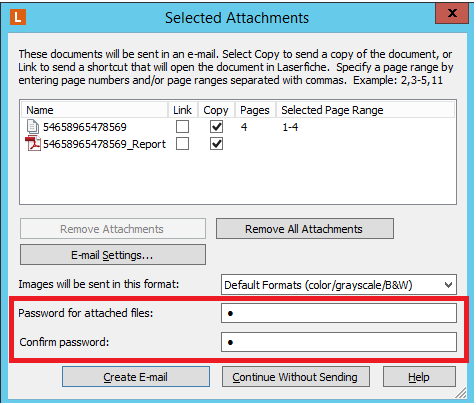Screen dimensions: 476x405
Task: Click the Selected Page Range column header
Action: [365, 110]
